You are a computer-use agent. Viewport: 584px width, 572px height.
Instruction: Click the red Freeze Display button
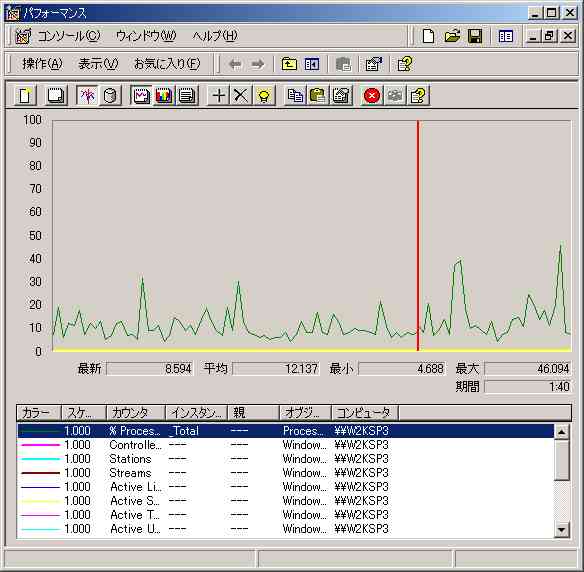pos(372,95)
